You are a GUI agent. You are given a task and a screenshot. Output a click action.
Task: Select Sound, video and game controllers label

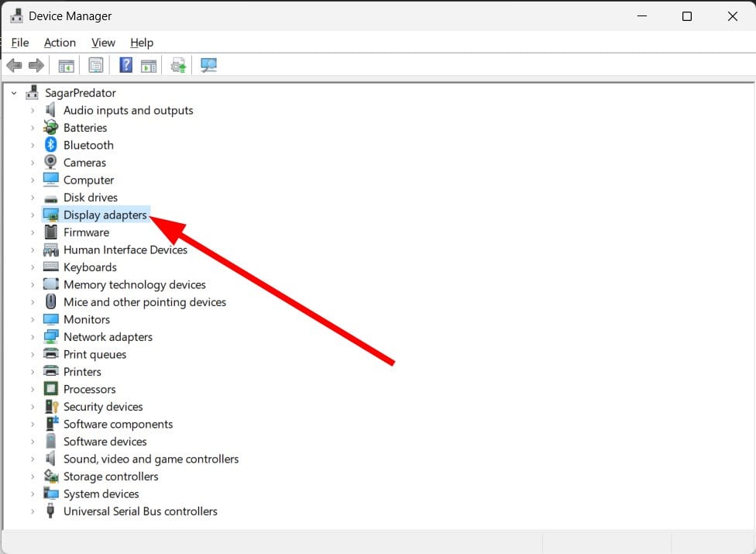pos(151,459)
